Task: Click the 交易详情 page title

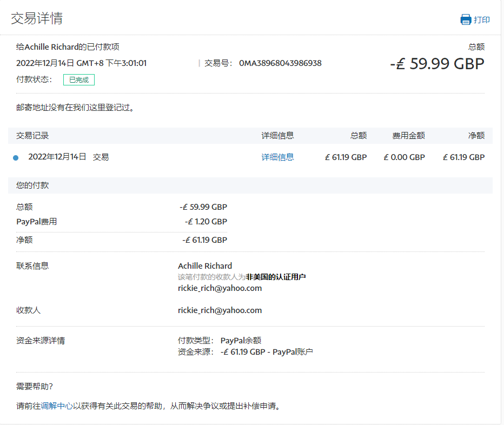Action: point(37,18)
